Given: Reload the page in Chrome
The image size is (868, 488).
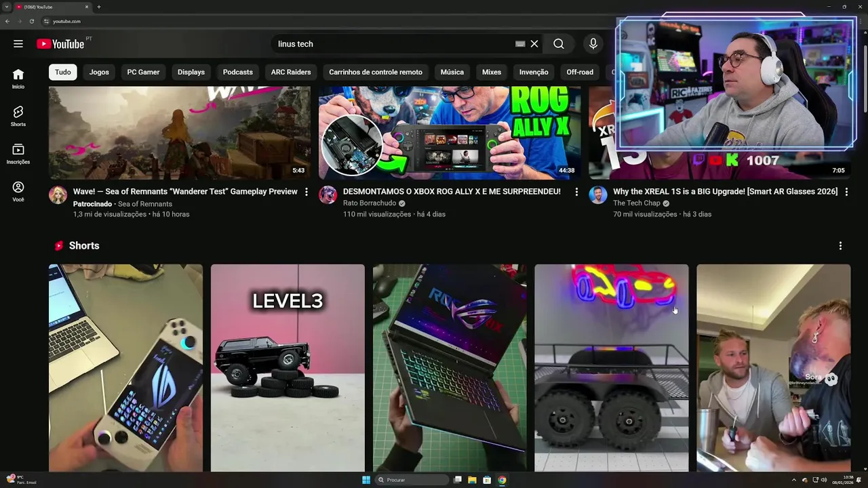Looking at the screenshot, I should (31, 21).
